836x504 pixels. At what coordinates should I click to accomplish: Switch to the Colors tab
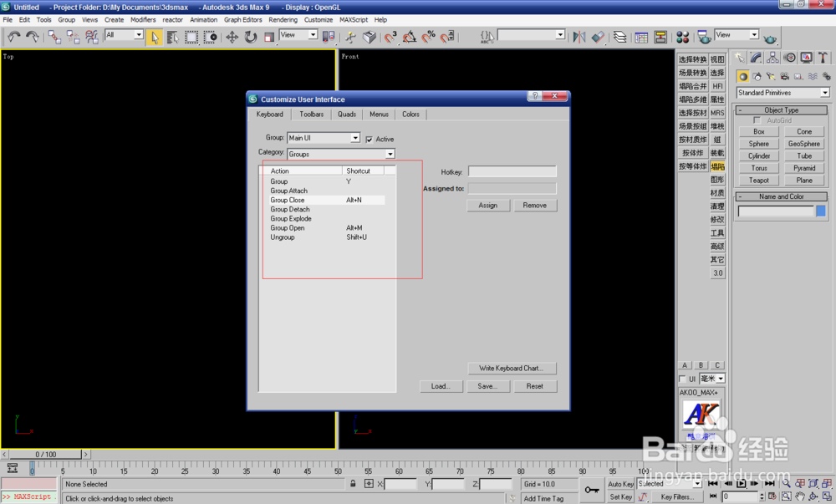[410, 114]
